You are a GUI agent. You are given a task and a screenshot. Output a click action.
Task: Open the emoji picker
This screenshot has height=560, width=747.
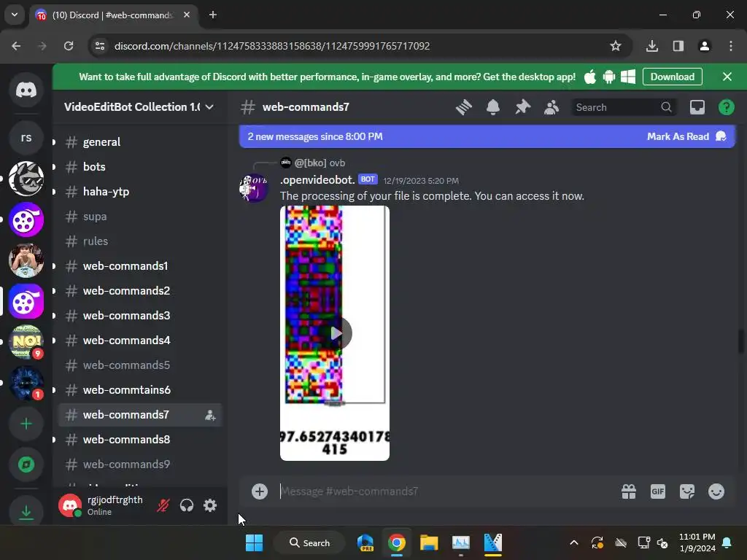pyautogui.click(x=716, y=491)
